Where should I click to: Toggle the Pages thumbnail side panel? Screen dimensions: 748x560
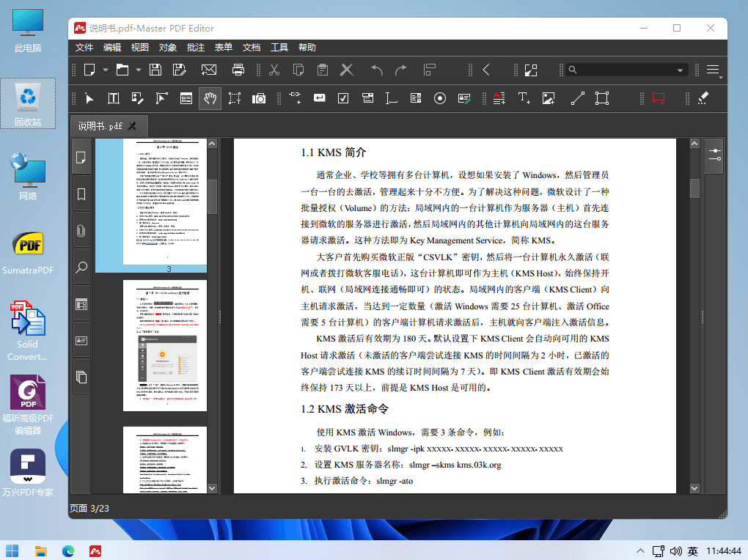tap(81, 158)
